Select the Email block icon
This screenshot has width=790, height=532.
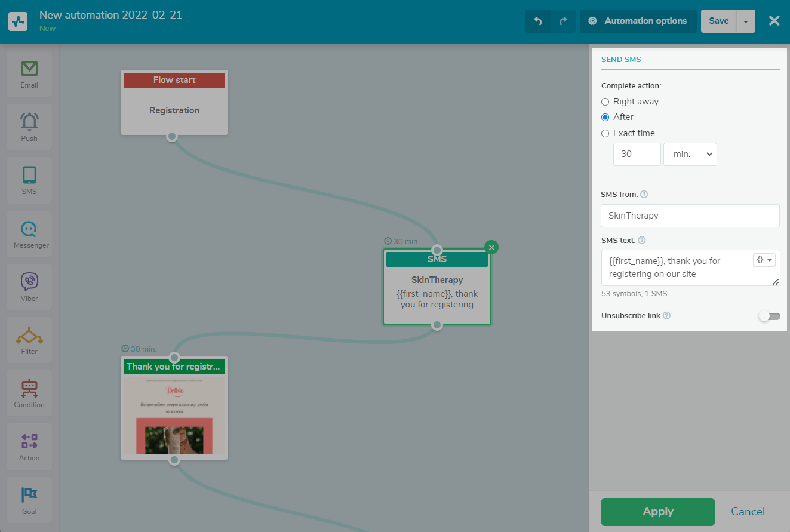click(29, 74)
